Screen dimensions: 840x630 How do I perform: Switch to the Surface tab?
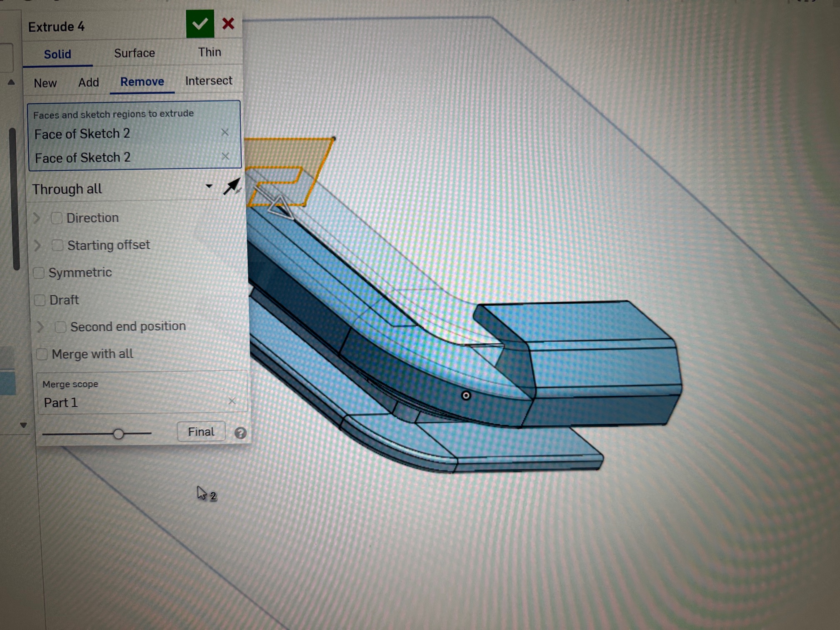click(134, 53)
